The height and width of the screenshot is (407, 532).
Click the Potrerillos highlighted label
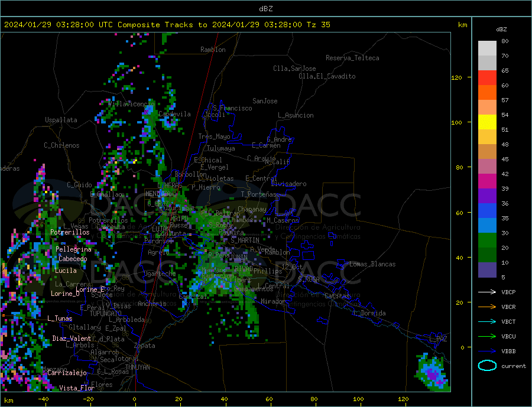pyautogui.click(x=70, y=232)
